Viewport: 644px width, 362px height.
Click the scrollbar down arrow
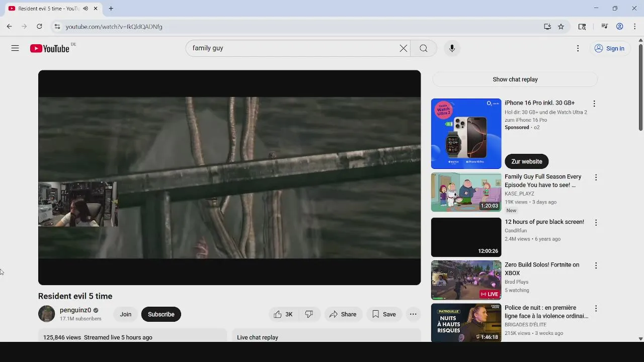coord(640,339)
